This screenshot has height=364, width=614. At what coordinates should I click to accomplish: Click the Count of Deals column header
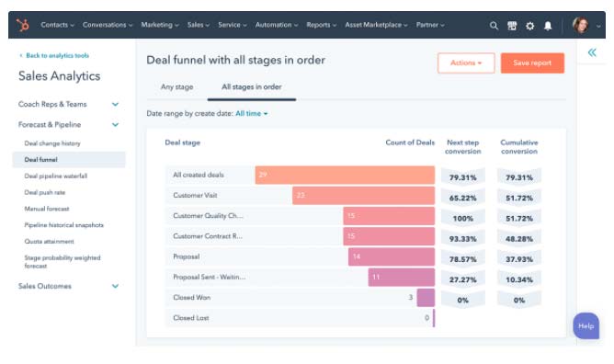[x=410, y=142]
